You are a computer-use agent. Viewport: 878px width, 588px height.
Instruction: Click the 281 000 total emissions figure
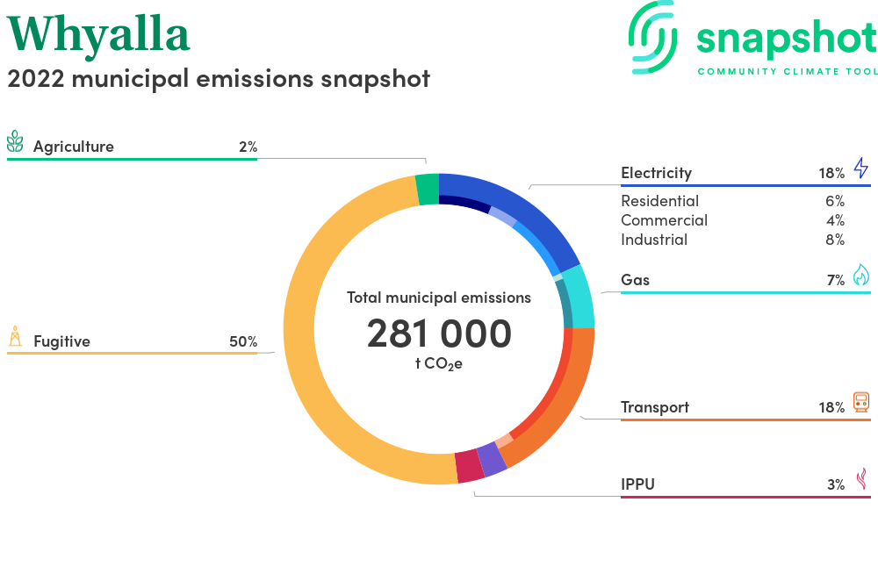(439, 333)
